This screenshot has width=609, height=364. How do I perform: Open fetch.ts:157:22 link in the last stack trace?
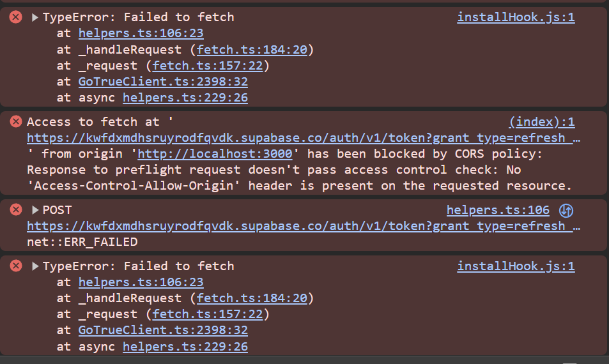pos(208,314)
